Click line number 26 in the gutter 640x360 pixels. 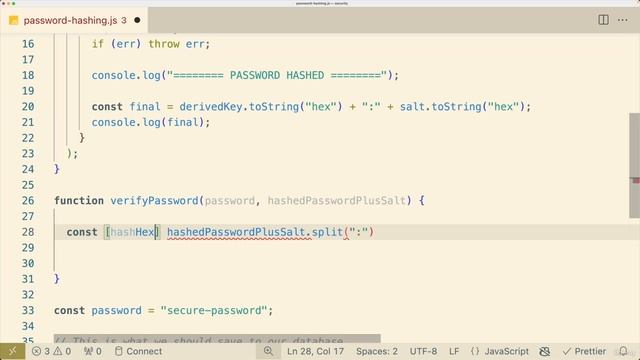pos(28,200)
